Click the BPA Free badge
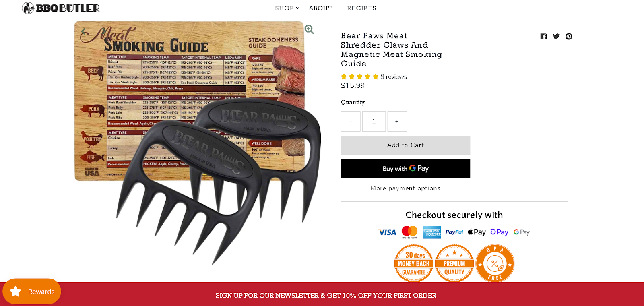Viewport: 644px width, 306px height. coord(495,264)
